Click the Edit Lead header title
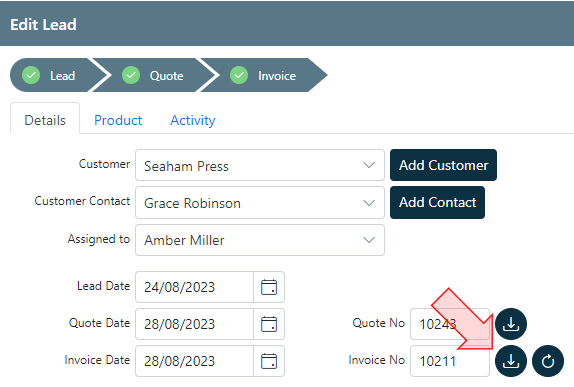The image size is (574, 387). pos(43,25)
